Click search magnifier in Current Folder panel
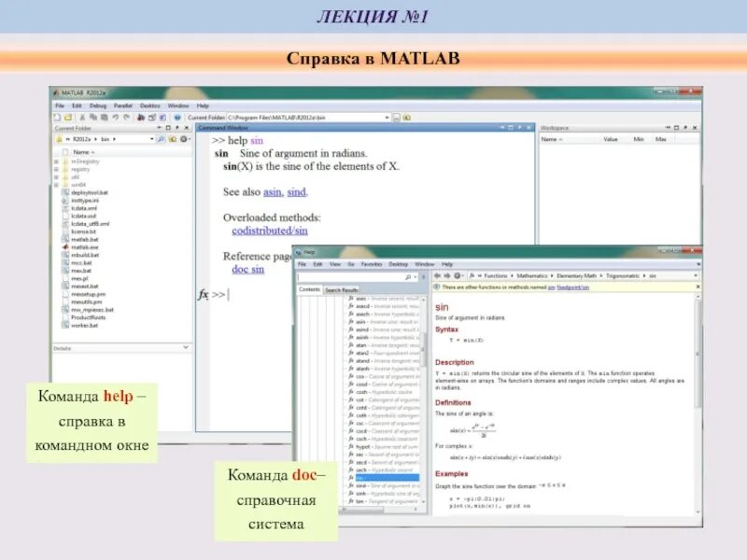Viewport: 747px width, 560px height. [x=161, y=139]
